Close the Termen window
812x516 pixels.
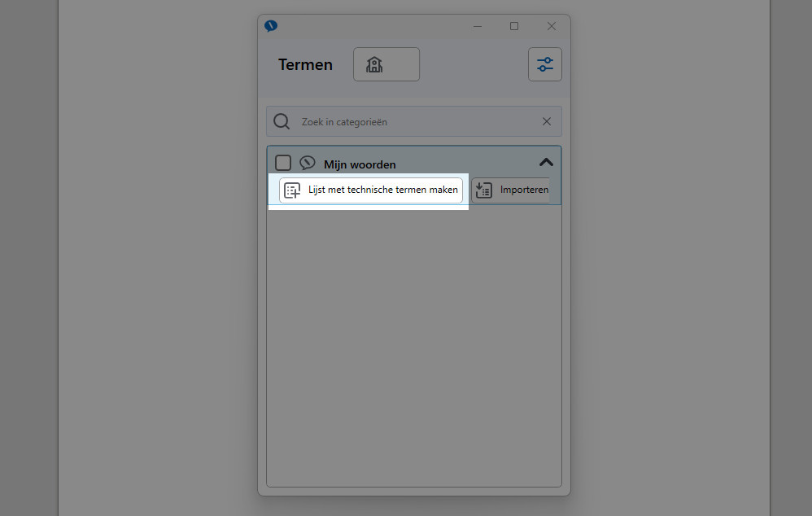(552, 26)
